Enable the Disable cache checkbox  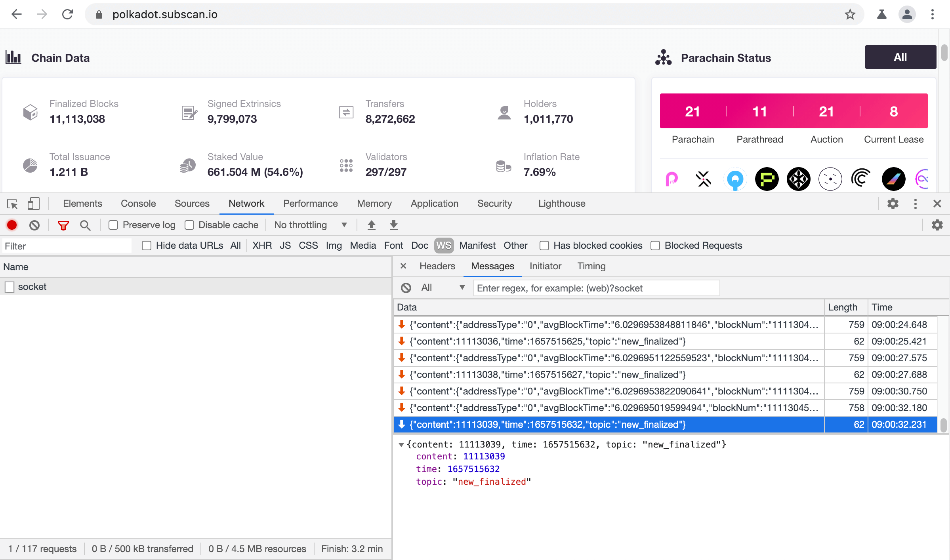(x=189, y=225)
